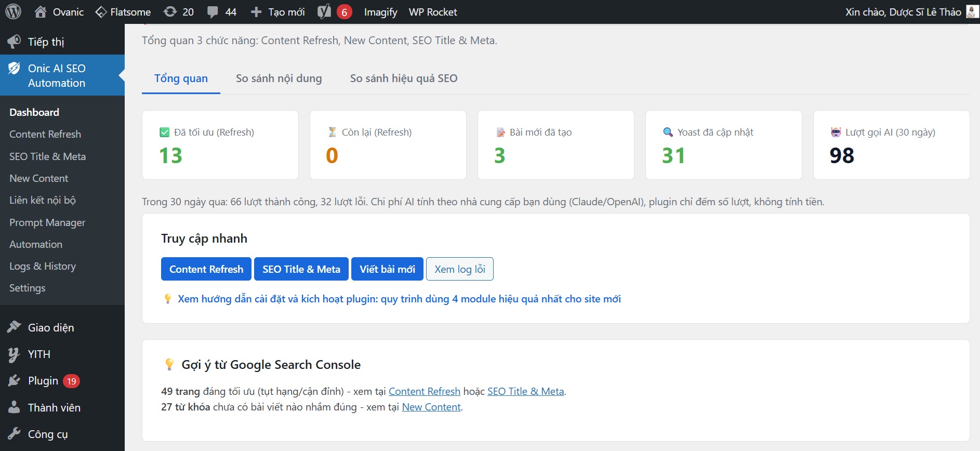Image resolution: width=980 pixels, height=451 pixels.
Task: Open the So sánh hiệu quả SEO tab
Action: click(x=404, y=78)
